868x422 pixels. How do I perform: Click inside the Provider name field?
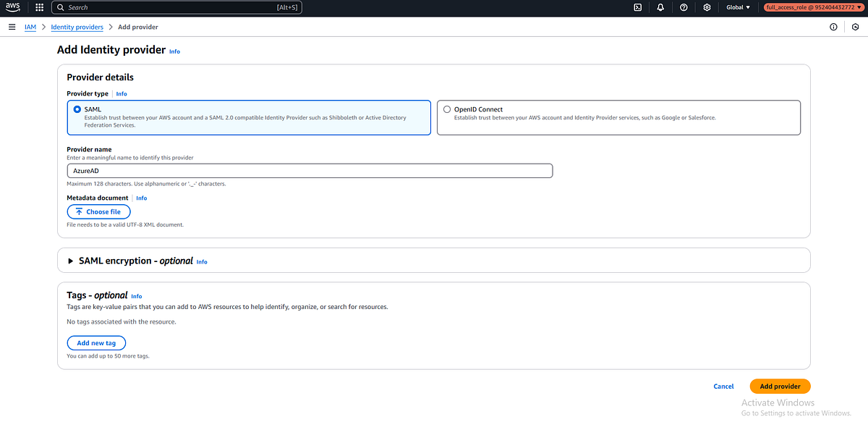click(x=310, y=170)
